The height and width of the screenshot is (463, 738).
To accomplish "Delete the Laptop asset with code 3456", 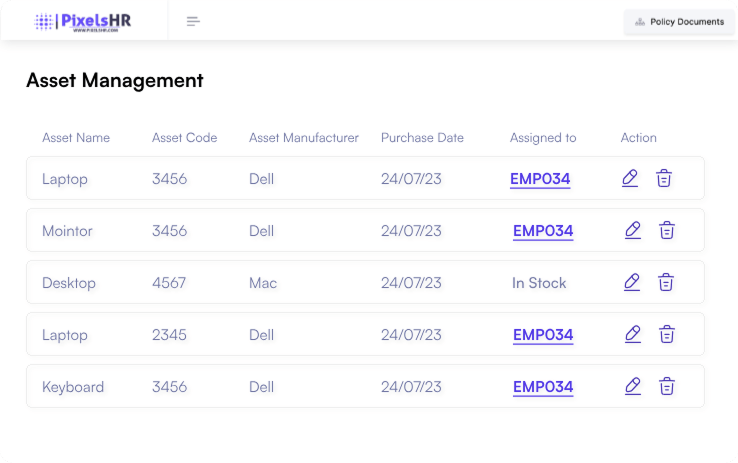I will 664,178.
